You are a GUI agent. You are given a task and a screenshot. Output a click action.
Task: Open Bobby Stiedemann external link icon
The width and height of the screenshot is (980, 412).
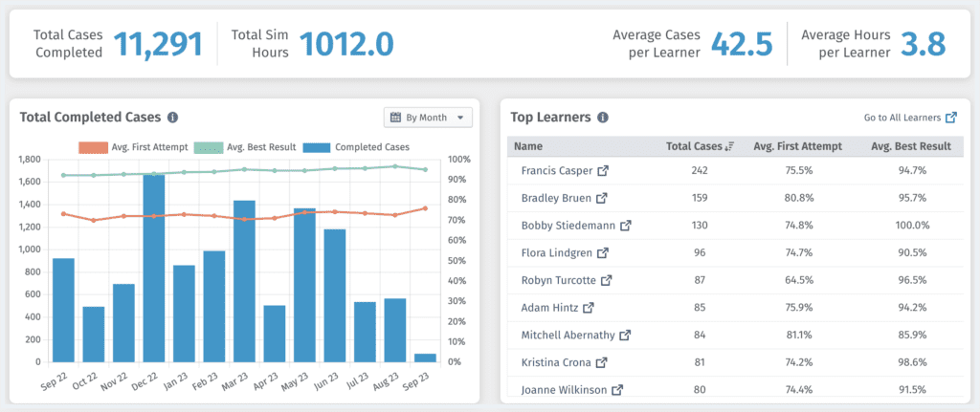(x=626, y=226)
